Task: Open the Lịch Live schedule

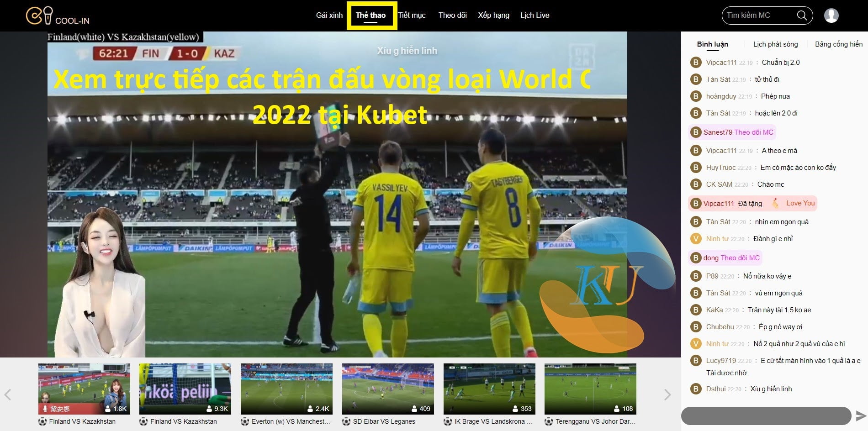Action: point(535,15)
